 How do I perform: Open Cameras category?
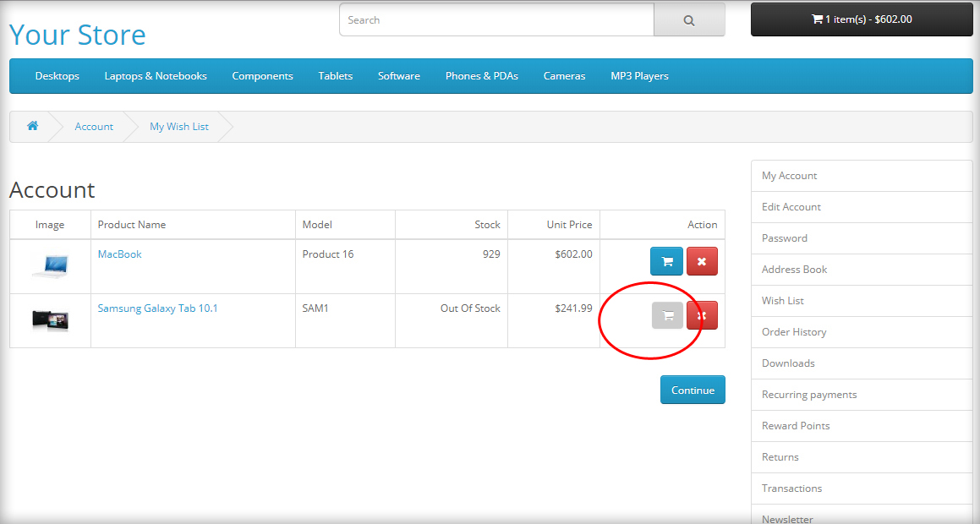(564, 76)
